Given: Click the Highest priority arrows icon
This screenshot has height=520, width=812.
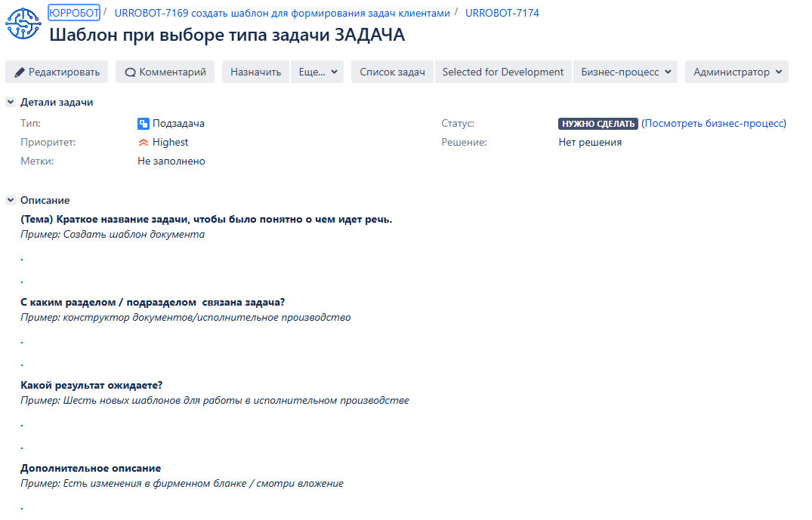Looking at the screenshot, I should click(x=144, y=143).
